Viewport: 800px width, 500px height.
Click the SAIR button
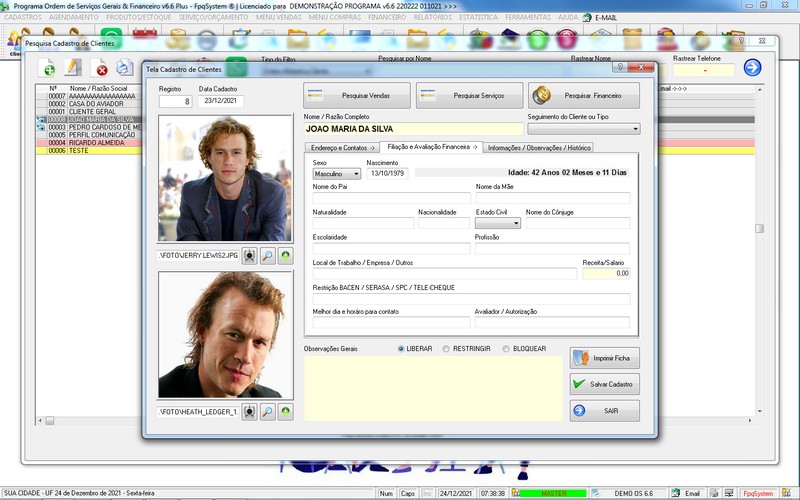605,411
